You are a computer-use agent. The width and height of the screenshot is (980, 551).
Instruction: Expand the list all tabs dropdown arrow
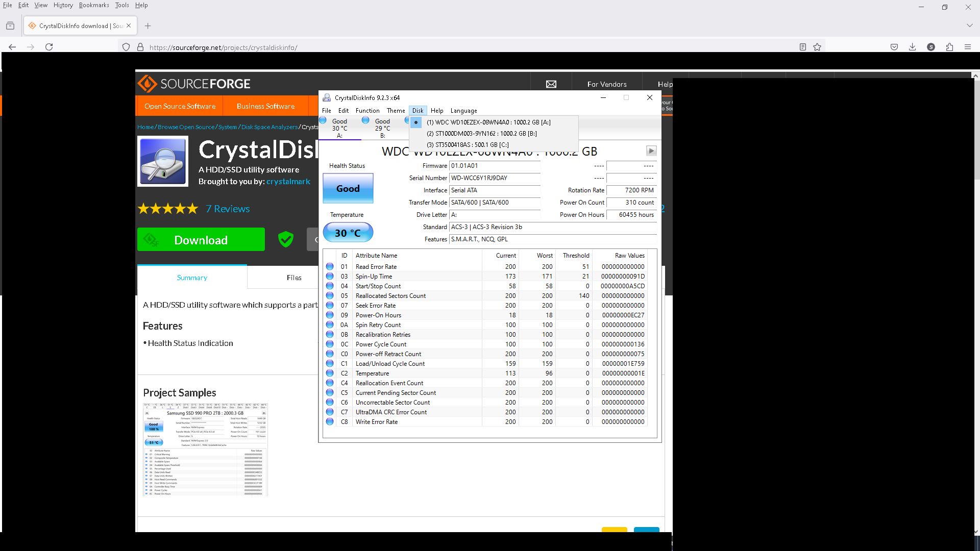pyautogui.click(x=969, y=26)
